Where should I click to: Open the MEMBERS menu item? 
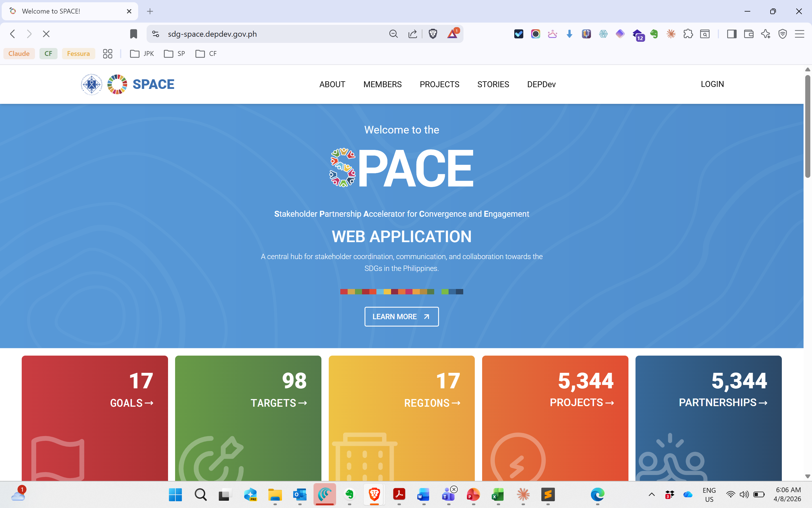[383, 84]
